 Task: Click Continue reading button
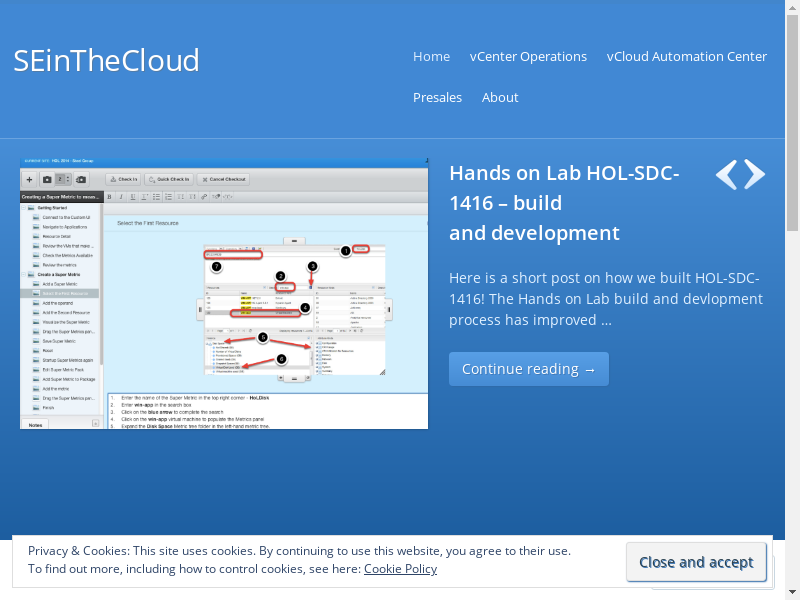coord(529,369)
